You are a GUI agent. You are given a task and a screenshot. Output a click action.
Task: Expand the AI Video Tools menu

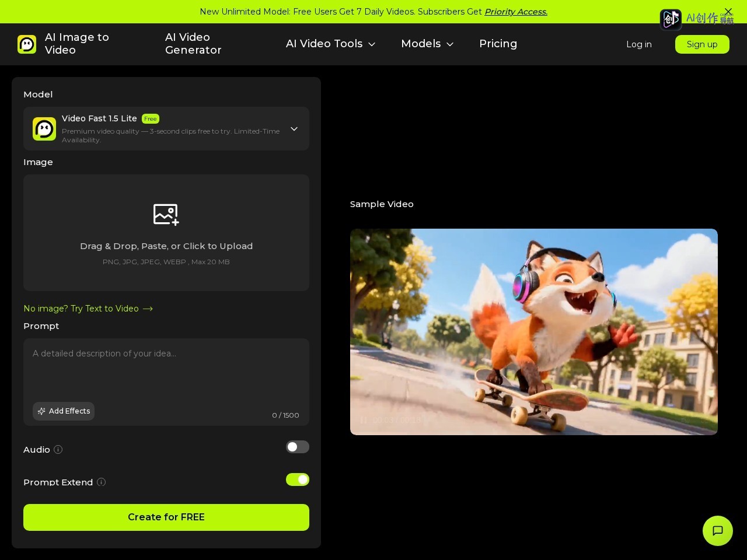coord(330,44)
